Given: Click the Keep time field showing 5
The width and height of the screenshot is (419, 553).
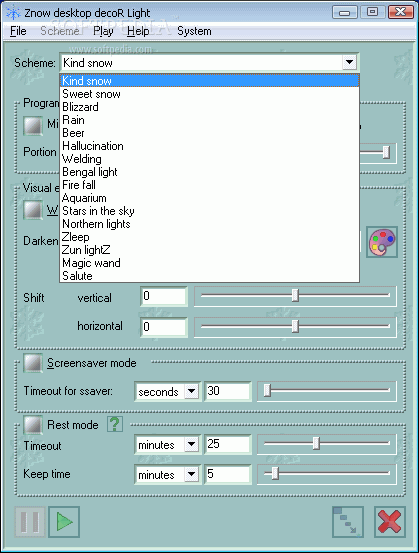Looking at the screenshot, I should [x=228, y=474].
